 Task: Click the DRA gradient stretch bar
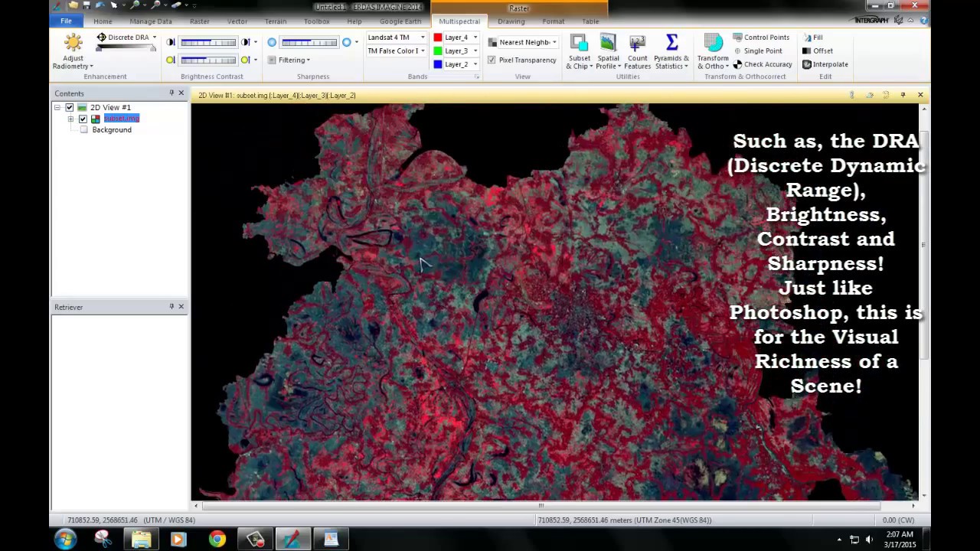click(x=126, y=47)
